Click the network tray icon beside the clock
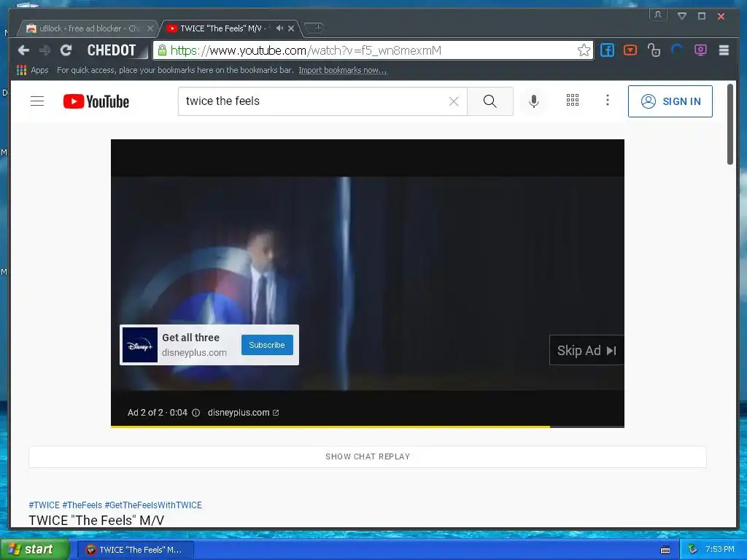This screenshot has height=560, width=747. [692, 550]
